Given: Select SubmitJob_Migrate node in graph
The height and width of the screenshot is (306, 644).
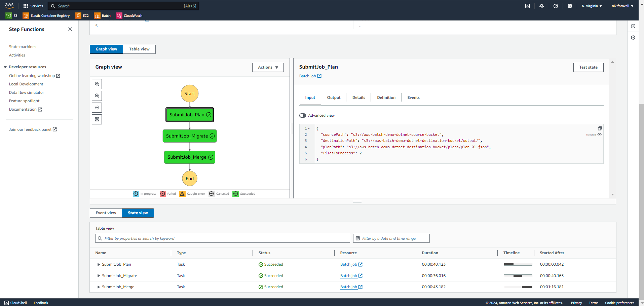Looking at the screenshot, I should [x=190, y=136].
